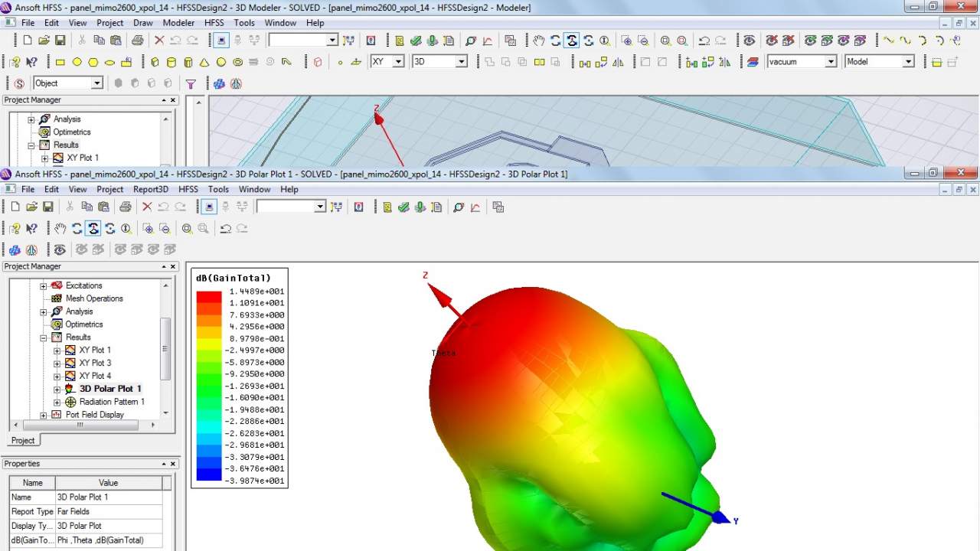
Task: Close the lower Project Manager panel
Action: (173, 266)
